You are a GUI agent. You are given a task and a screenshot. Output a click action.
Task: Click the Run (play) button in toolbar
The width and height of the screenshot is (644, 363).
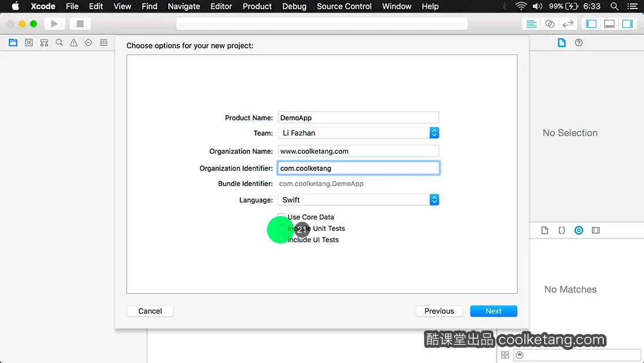pyautogui.click(x=54, y=24)
